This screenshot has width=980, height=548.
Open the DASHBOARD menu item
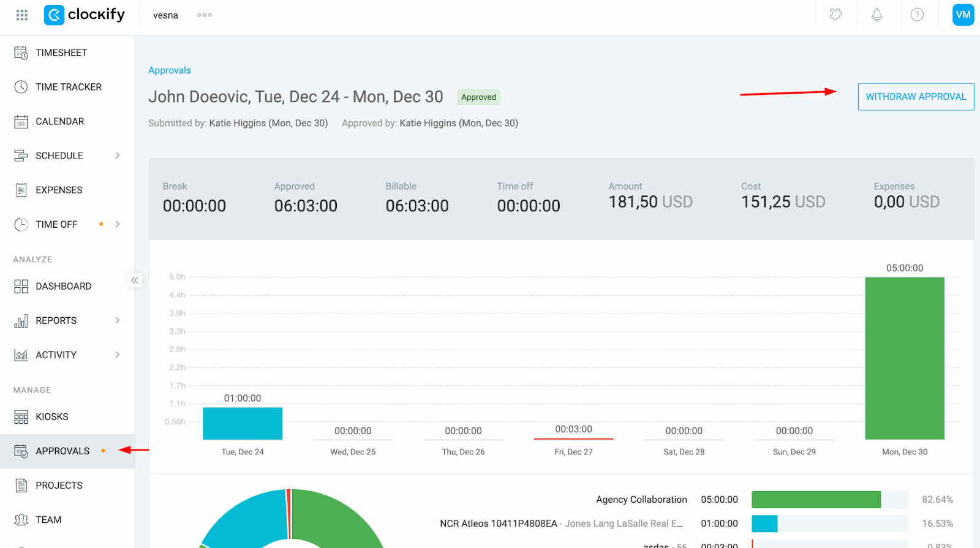[64, 286]
